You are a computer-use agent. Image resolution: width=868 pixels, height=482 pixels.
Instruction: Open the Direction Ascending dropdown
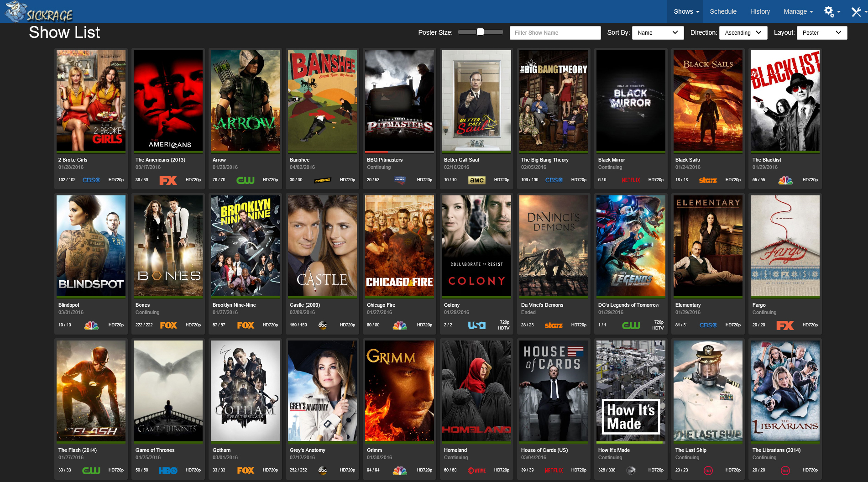tap(743, 32)
